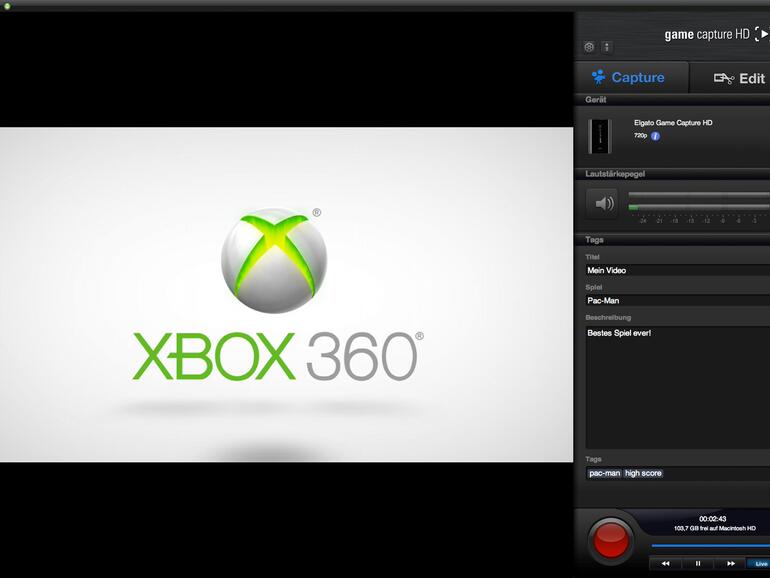This screenshot has width=770, height=578.
Task: Mute audio with the speaker button
Action: click(604, 203)
